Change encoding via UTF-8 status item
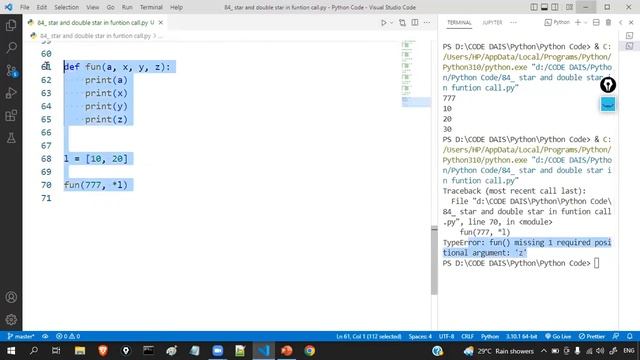Image resolution: width=640 pixels, height=360 pixels. tap(447, 336)
